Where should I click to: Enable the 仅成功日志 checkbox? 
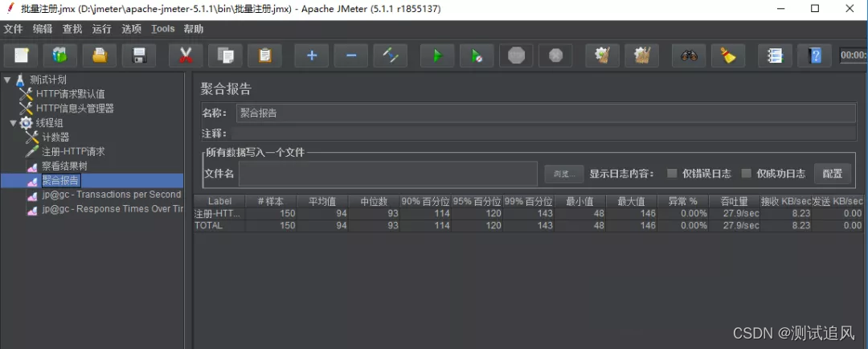click(x=746, y=174)
